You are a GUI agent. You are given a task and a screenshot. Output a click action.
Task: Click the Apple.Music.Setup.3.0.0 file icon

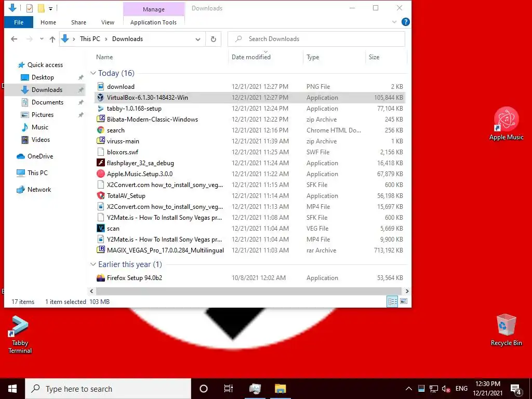coord(100,174)
